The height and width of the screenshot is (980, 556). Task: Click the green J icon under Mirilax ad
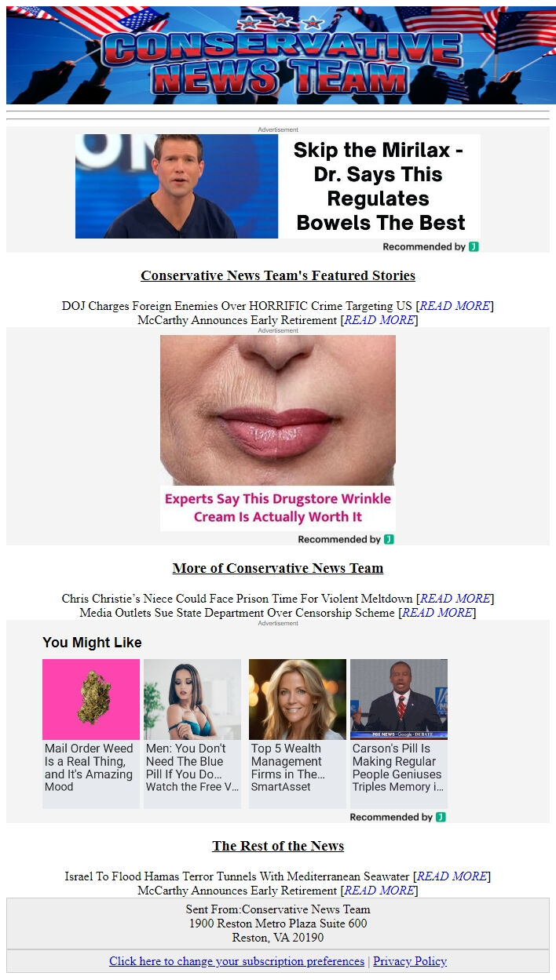pos(474,246)
